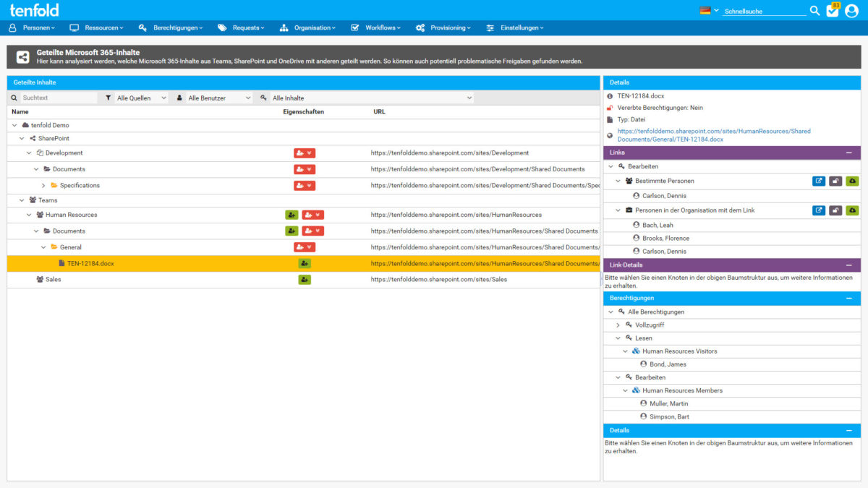Open the task notifications icon with badge 83
The width and height of the screenshot is (868, 488).
click(x=833, y=11)
